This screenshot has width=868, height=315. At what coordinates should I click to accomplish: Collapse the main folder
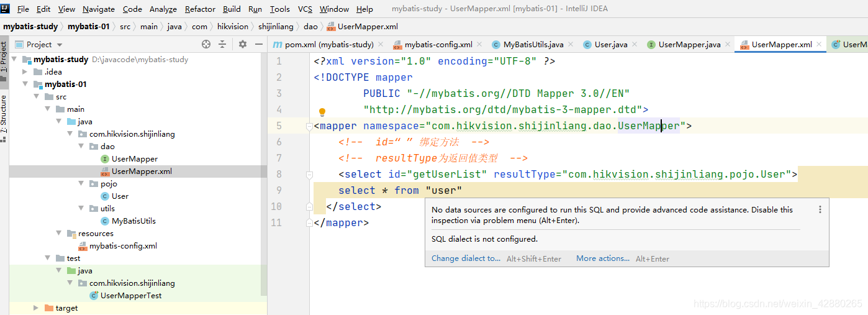(48, 109)
